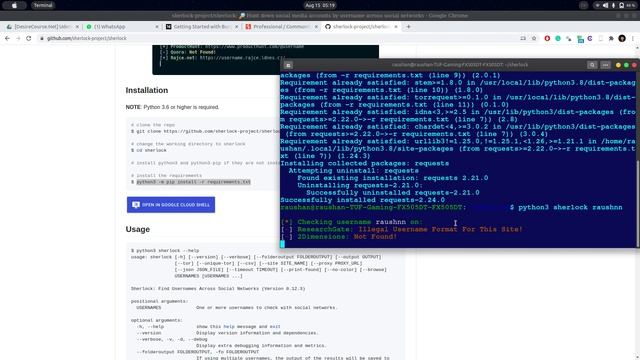This screenshot has width=640, height=360.
Task: Click the red circular extension icon
Action: point(547,38)
